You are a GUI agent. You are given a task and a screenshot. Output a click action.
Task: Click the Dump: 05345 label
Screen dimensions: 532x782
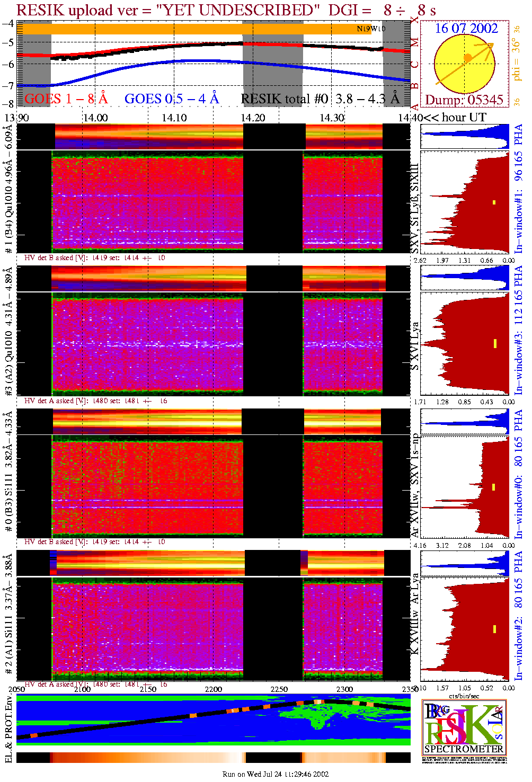(x=464, y=100)
